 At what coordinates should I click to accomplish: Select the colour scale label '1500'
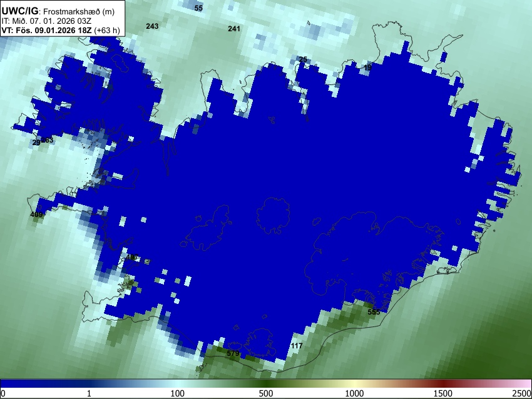443,393
